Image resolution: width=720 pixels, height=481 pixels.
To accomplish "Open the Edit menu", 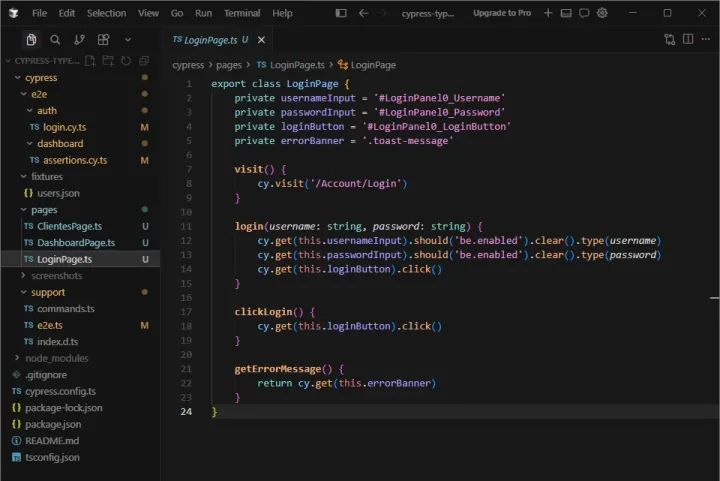I will 67,13.
